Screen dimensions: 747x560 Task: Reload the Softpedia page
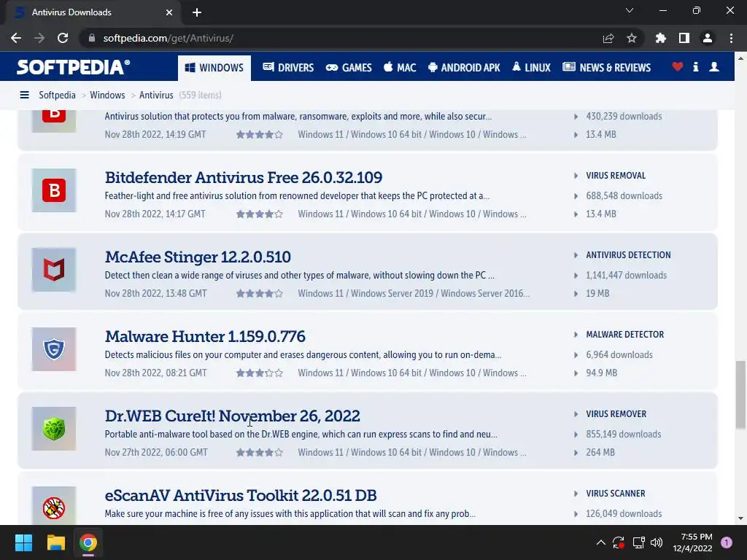click(x=63, y=38)
